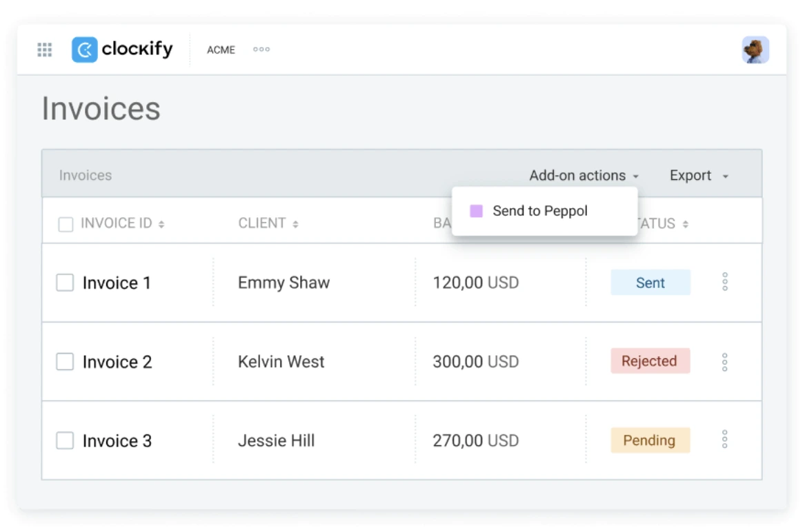This screenshot has width=807, height=532.
Task: Click client name Kelvin West
Action: tap(281, 362)
